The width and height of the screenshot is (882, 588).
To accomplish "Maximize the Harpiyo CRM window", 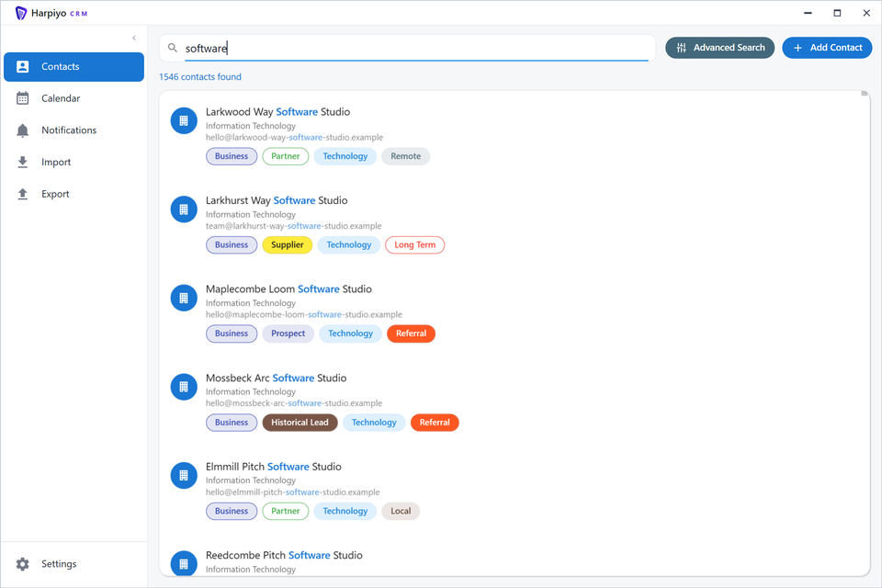I will (x=837, y=13).
